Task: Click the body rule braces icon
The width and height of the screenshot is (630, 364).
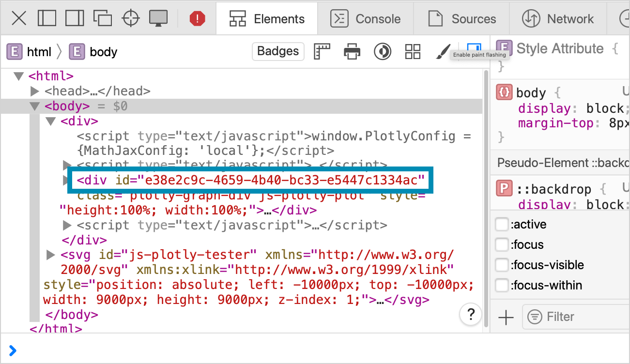Action: pyautogui.click(x=505, y=92)
